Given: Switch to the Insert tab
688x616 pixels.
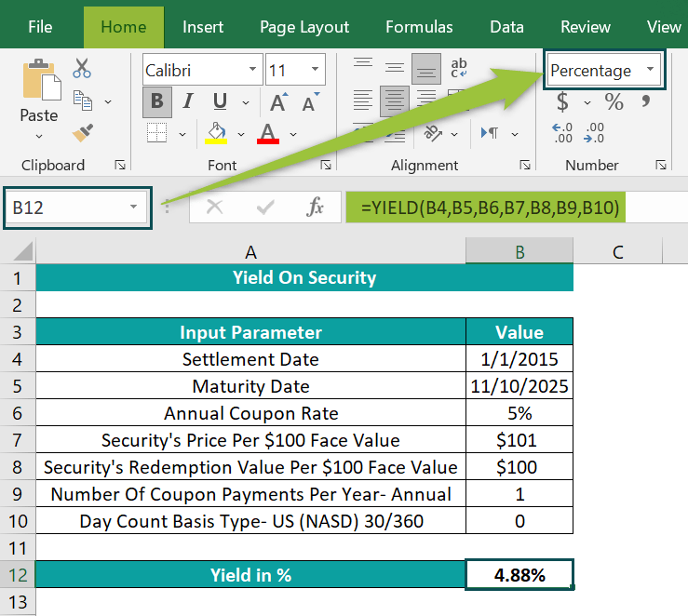Looking at the screenshot, I should tap(203, 27).
